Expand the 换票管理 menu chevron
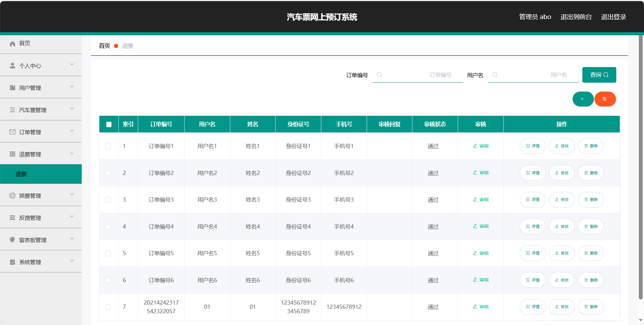The height and width of the screenshot is (325, 644). coord(72,195)
